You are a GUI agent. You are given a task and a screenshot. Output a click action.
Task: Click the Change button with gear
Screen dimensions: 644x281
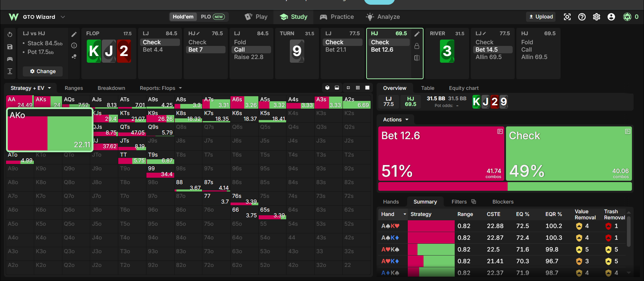coord(43,71)
